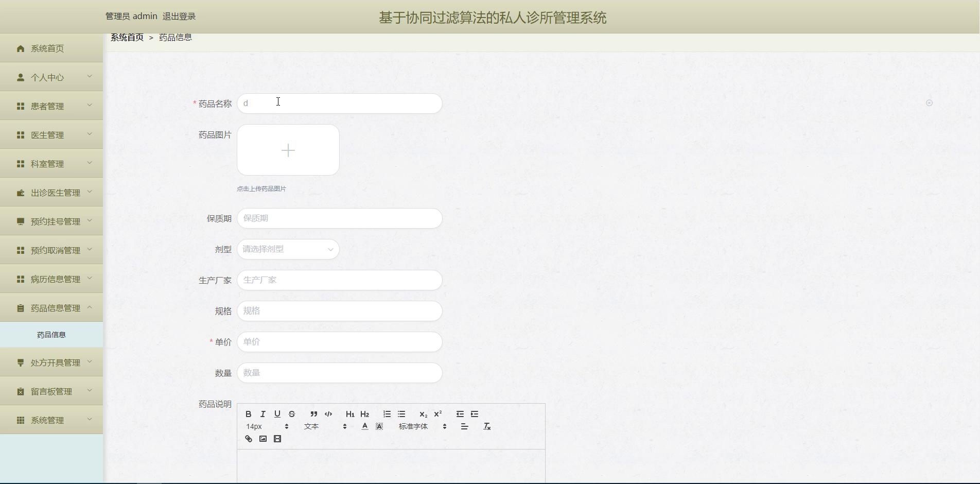The image size is (980, 484).
Task: Expand the 患者管理 menu
Action: [x=51, y=106]
